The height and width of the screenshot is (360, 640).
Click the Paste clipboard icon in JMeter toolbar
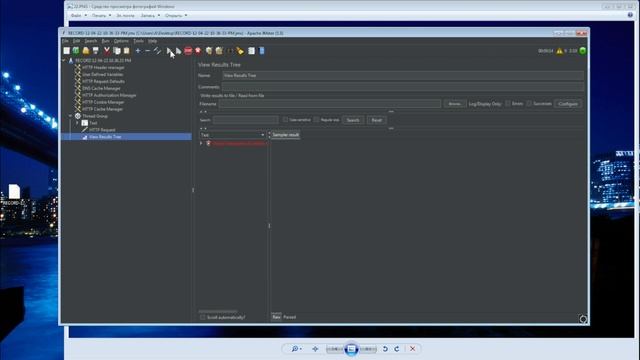click(127, 51)
